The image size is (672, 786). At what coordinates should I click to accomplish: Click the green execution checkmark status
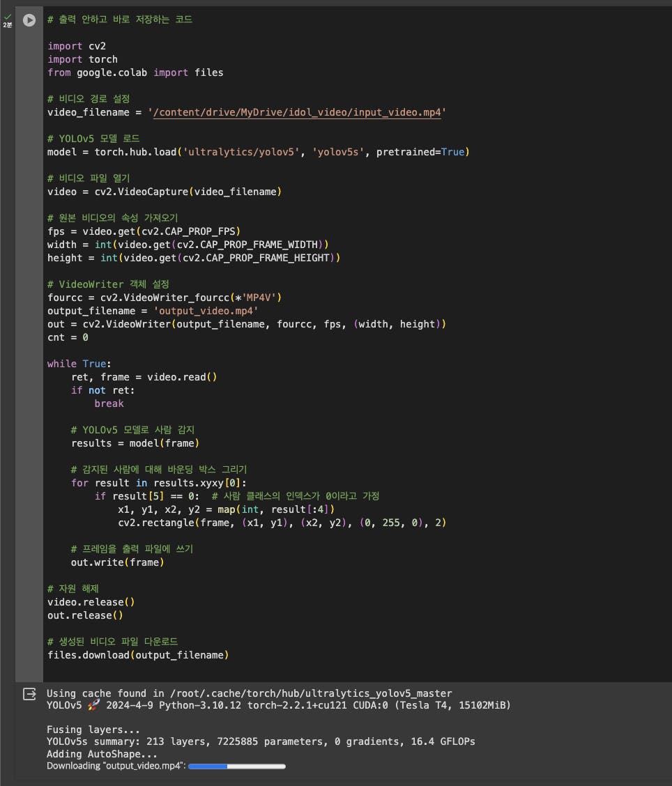click(8, 17)
